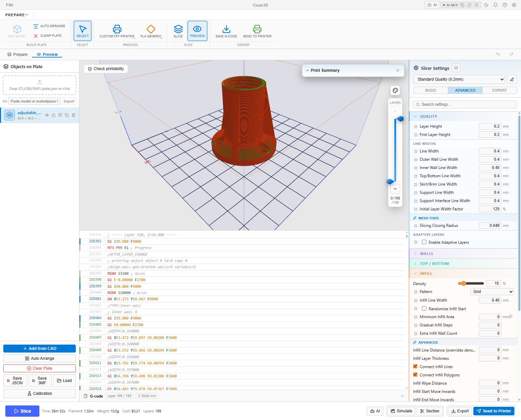Collapse the Print Summary panel chevron
521x420 pixels.
308,70
